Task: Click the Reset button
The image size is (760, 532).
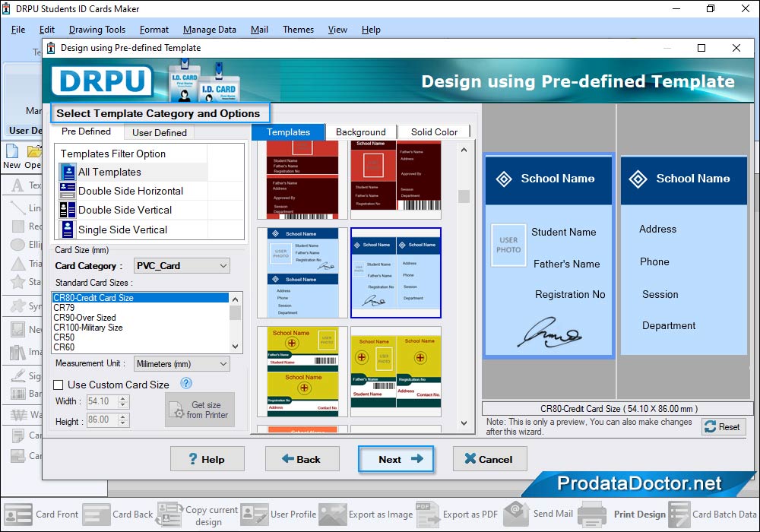Action: click(724, 427)
